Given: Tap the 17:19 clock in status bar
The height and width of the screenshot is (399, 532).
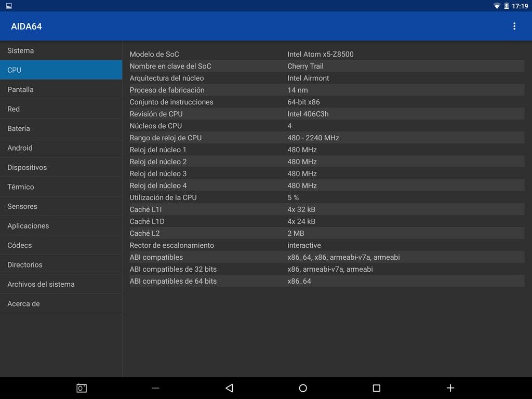Looking at the screenshot, I should (520, 6).
